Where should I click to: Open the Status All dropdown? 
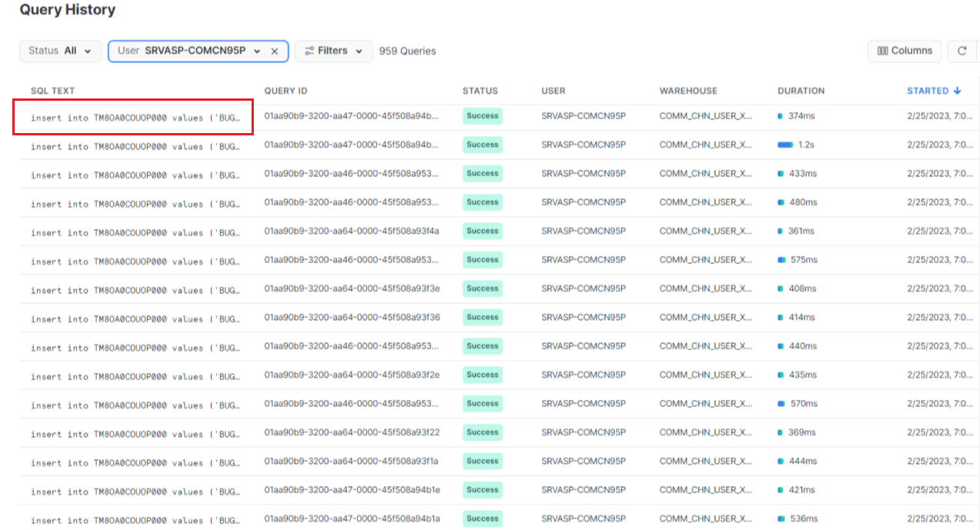pos(61,51)
